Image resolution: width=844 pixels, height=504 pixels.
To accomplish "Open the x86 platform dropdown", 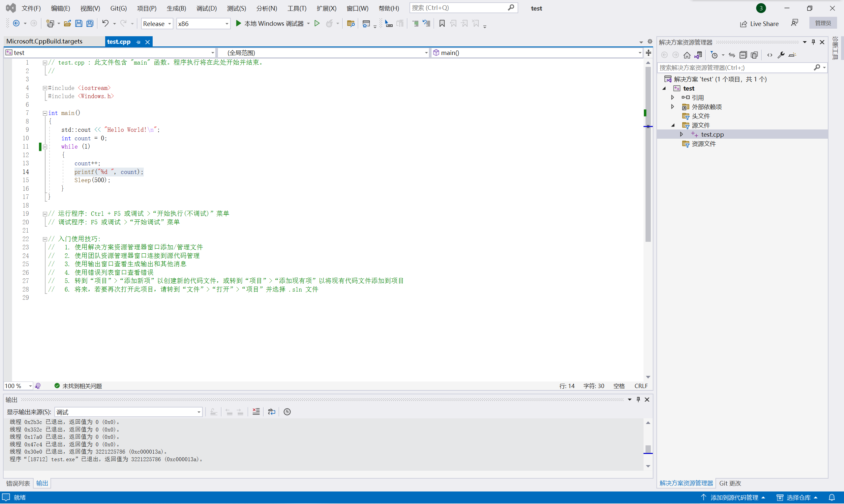I will (x=203, y=23).
